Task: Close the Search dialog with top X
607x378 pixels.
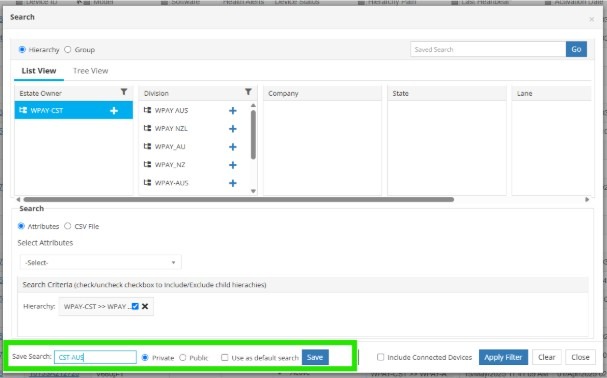Action: click(x=592, y=19)
